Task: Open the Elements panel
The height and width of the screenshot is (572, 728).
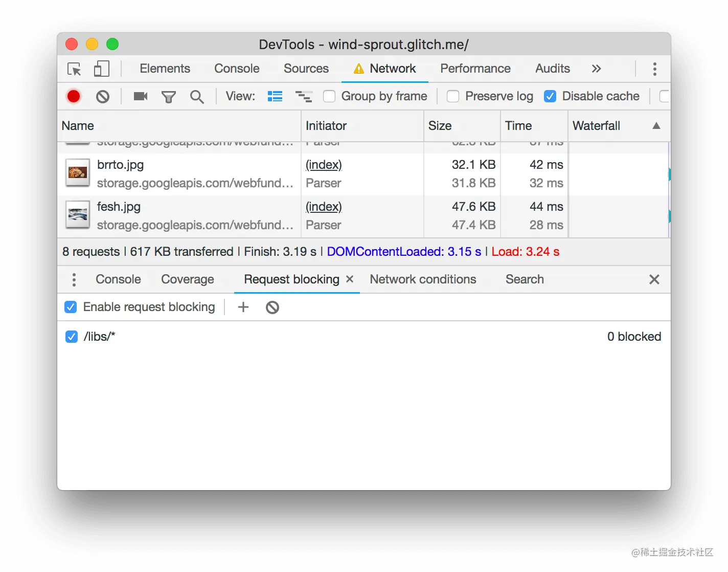Action: [x=165, y=69]
